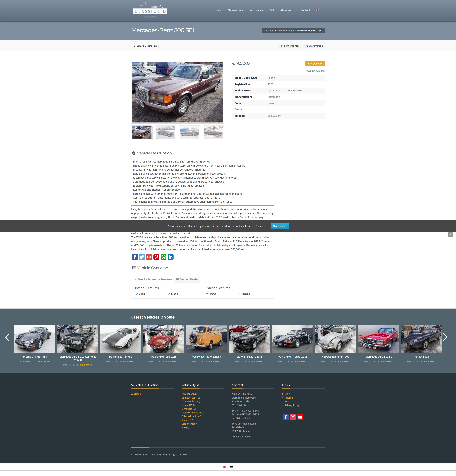Open Erfahren Sie mehr cookie link

[x=256, y=226]
